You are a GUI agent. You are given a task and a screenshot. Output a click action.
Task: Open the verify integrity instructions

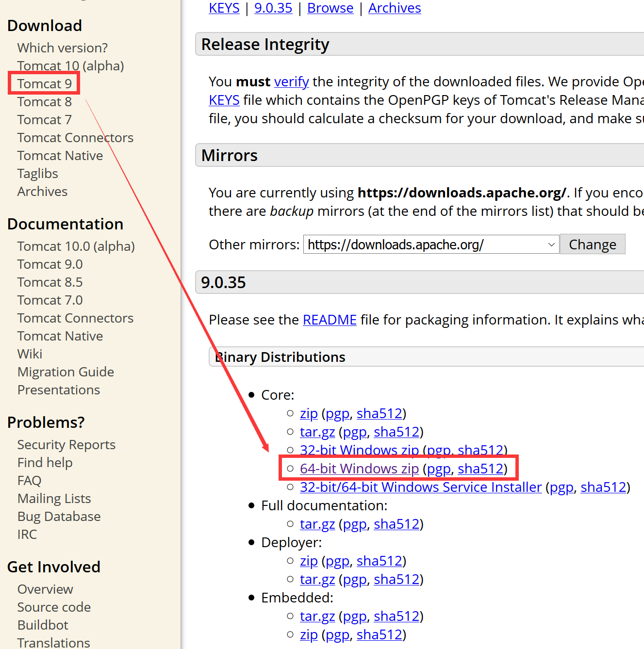291,81
